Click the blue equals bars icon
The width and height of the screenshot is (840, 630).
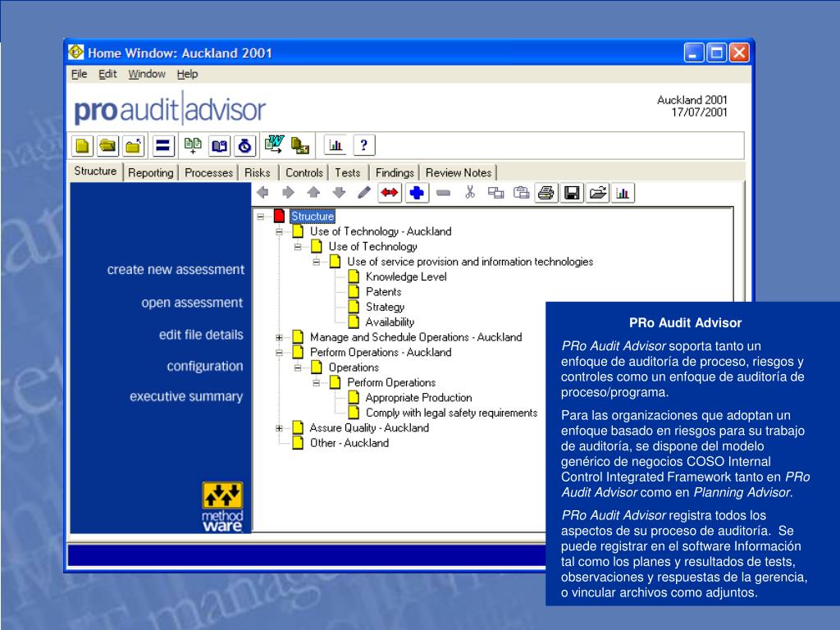163,146
